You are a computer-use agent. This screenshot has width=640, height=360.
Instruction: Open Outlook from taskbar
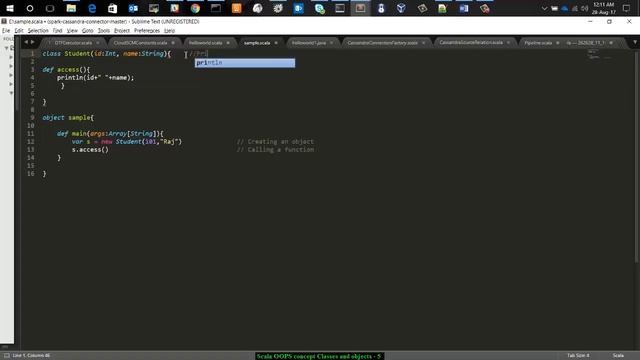(x=133, y=8)
